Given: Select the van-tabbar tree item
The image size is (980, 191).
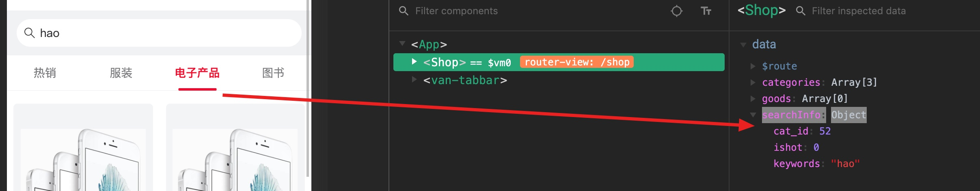Looking at the screenshot, I should 465,80.
